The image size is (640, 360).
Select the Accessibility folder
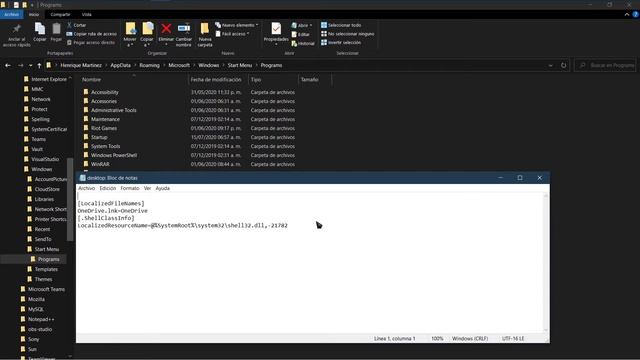pyautogui.click(x=104, y=92)
